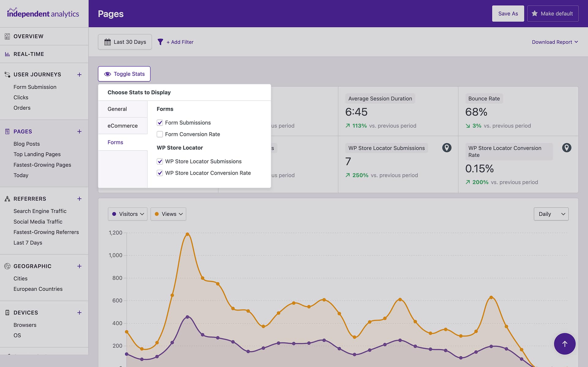Open the Fastest-Growing Referrers report

(x=46, y=232)
